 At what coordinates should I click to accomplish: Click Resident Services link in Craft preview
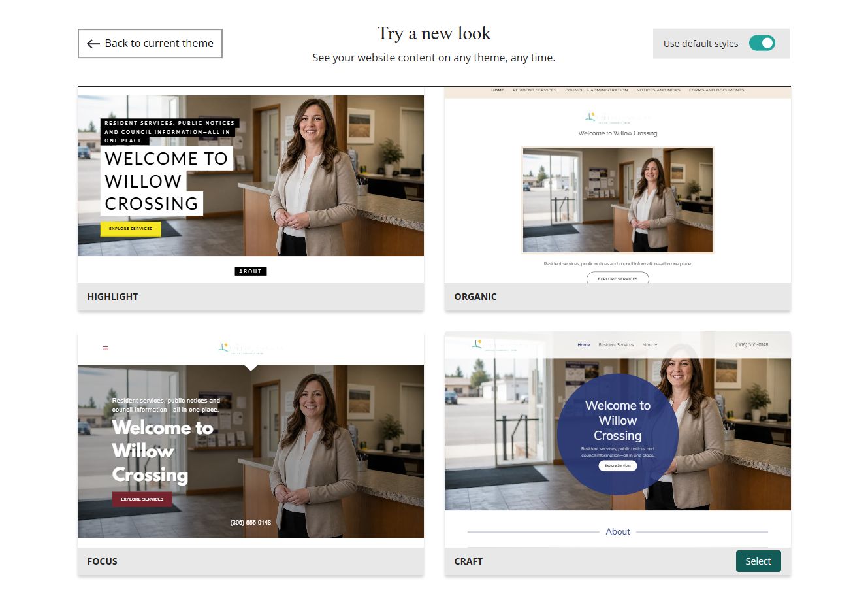coord(616,344)
